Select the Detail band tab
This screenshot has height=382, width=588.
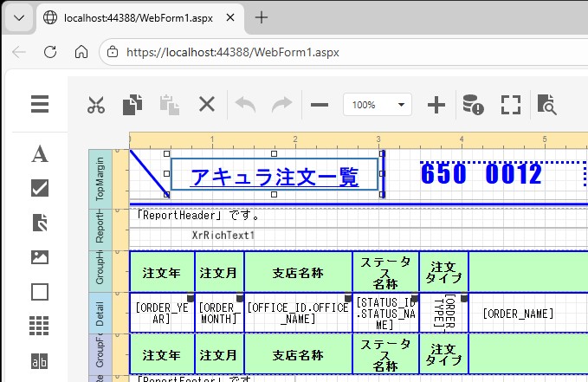(x=101, y=313)
